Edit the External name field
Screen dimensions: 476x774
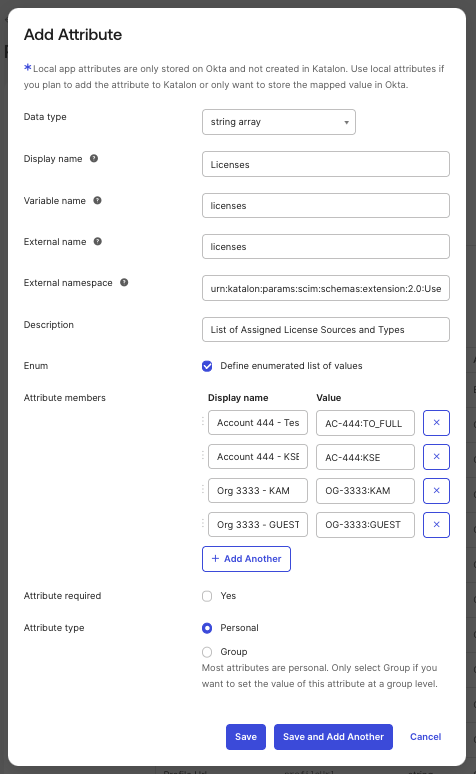pos(326,246)
